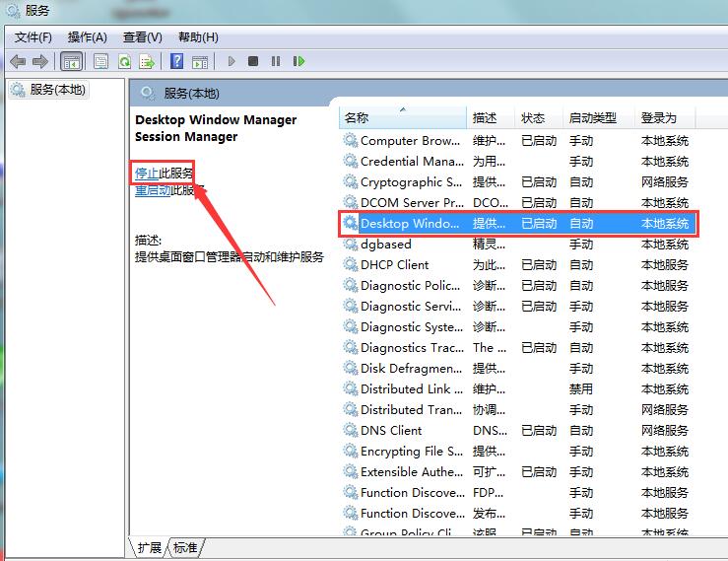This screenshot has height=561, width=728.
Task: Select the Disk Defragmen... service row
Action: (518, 368)
